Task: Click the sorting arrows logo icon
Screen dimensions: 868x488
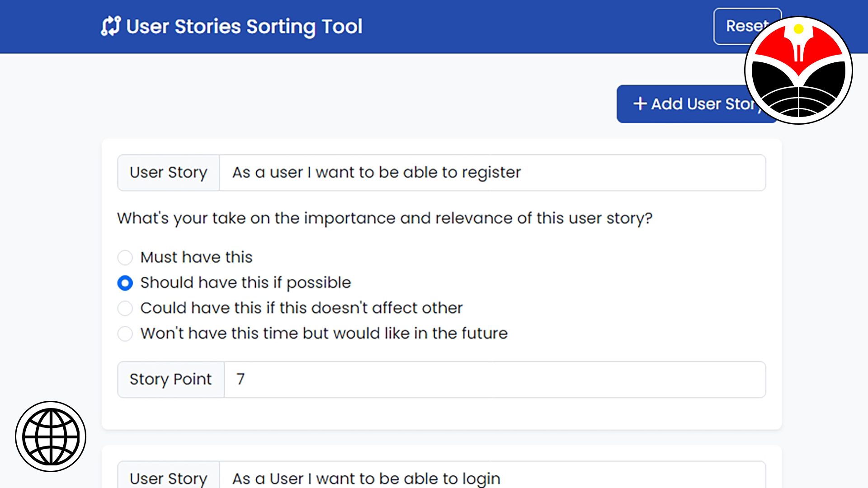Action: click(x=111, y=26)
